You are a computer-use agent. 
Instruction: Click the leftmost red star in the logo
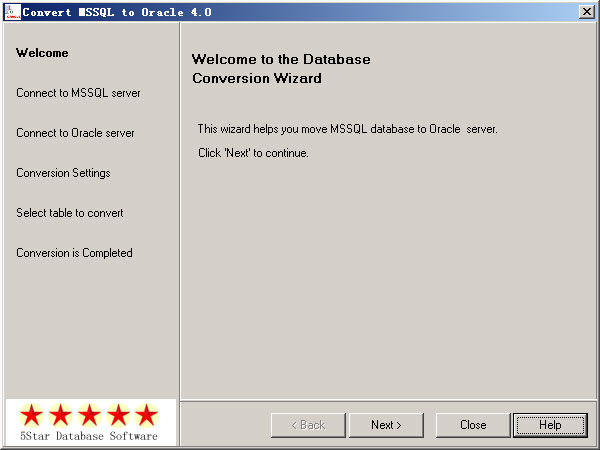pyautogui.click(x=32, y=415)
